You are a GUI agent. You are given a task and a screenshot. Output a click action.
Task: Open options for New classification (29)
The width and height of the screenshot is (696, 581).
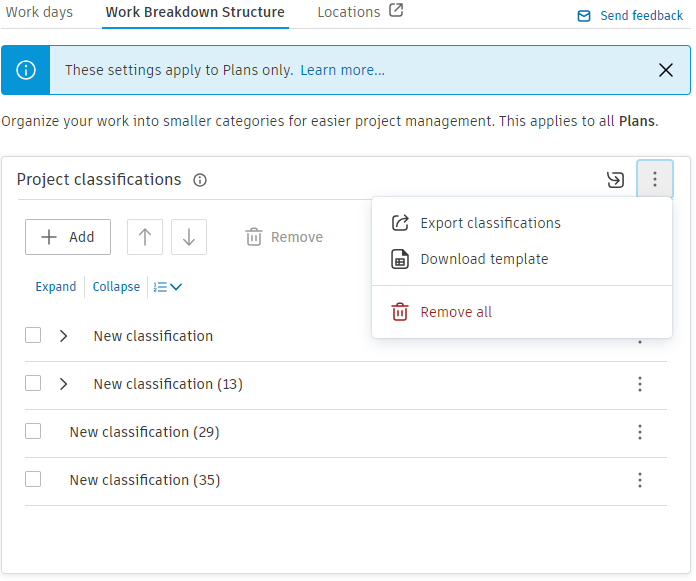pos(640,432)
